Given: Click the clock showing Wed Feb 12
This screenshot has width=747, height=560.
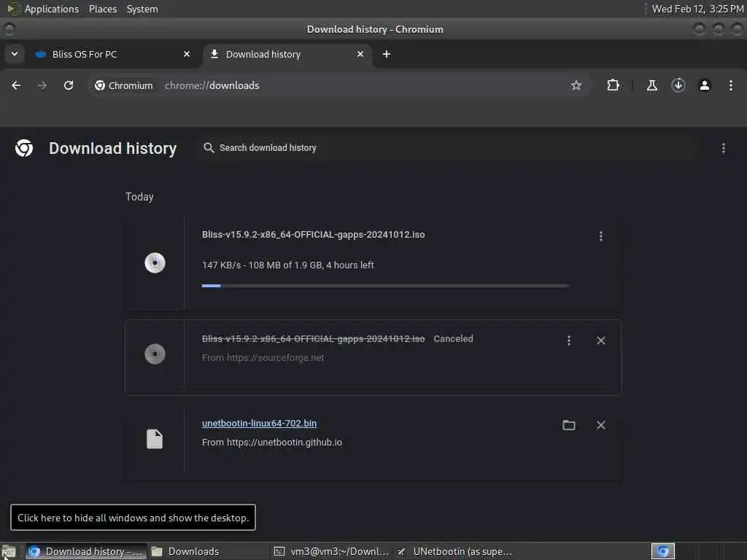Looking at the screenshot, I should coord(697,9).
